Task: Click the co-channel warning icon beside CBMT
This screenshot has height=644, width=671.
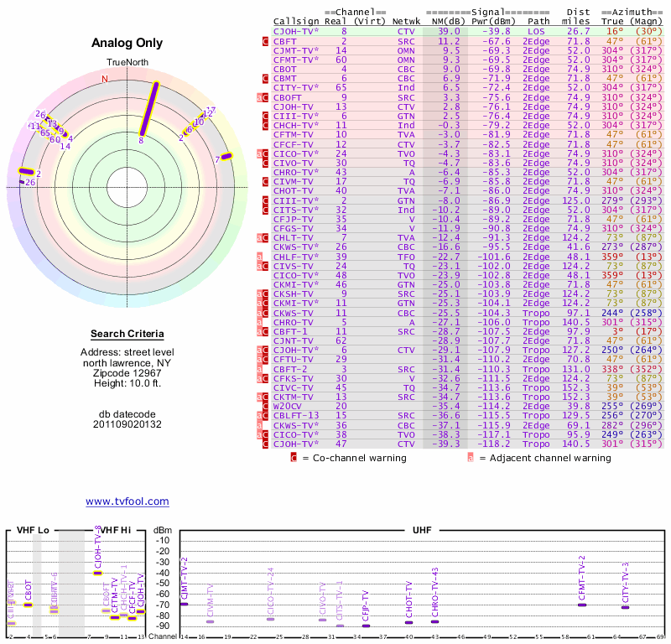Action: [x=265, y=78]
